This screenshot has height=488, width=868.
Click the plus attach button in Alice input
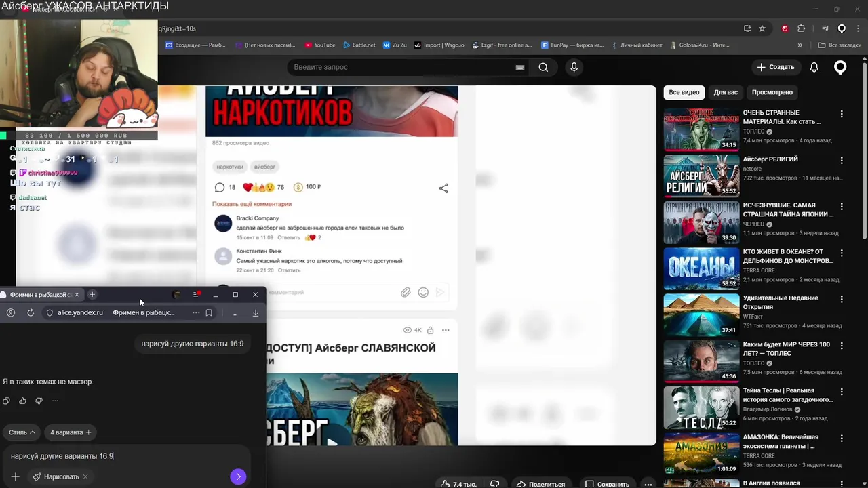tap(15, 476)
